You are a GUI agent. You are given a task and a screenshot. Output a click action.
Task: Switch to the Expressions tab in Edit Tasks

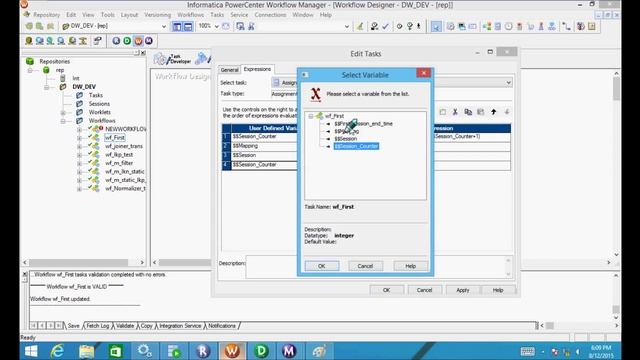pos(257,69)
